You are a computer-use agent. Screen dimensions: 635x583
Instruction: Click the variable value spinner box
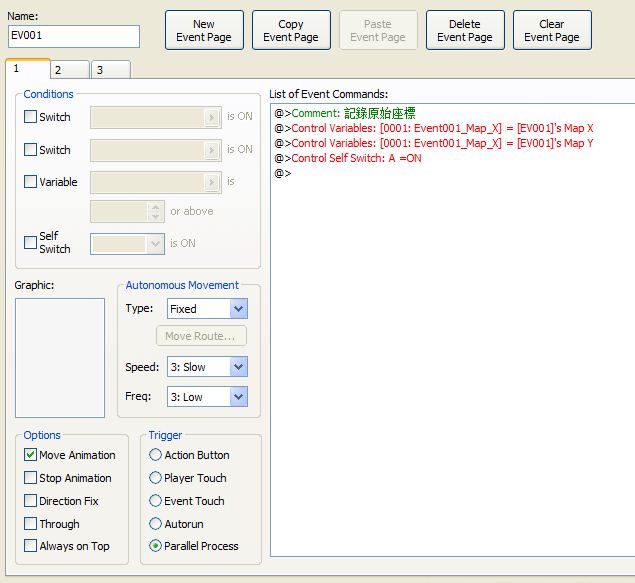click(x=127, y=211)
